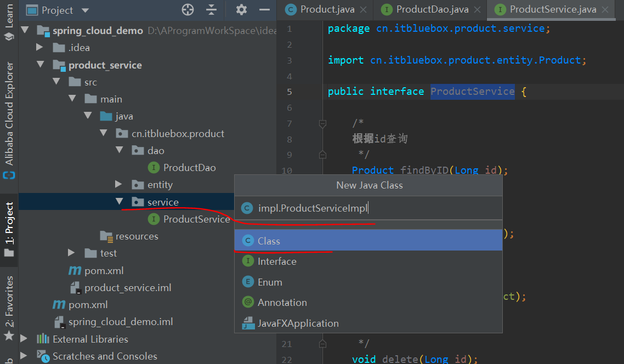The width and height of the screenshot is (624, 364).
Task: Open the Learn tool window
Action: (x=9, y=22)
